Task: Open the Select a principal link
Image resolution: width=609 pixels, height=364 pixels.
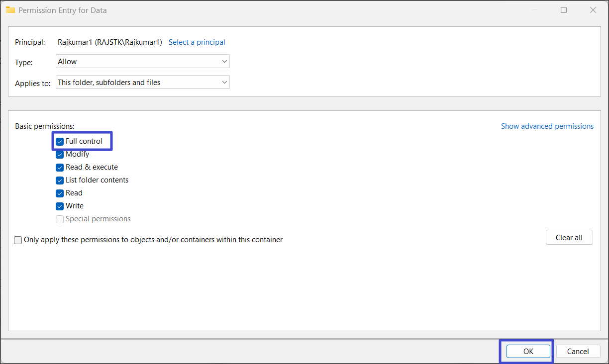Action: click(x=197, y=42)
